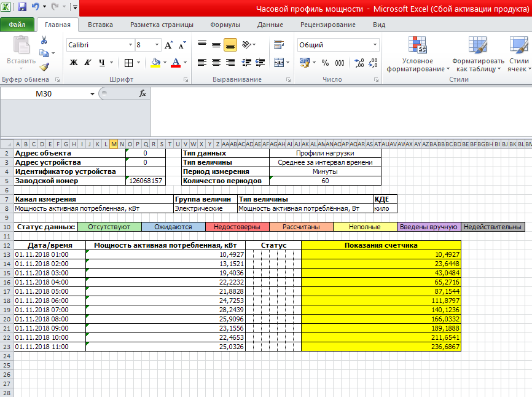The image size is (532, 397).
Task: Switch to the Вид tab
Action: point(379,25)
